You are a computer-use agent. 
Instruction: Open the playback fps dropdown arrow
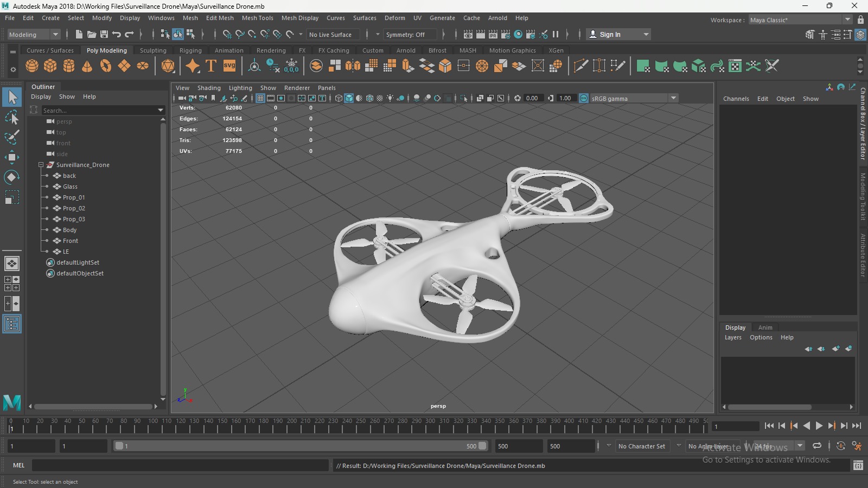click(800, 446)
